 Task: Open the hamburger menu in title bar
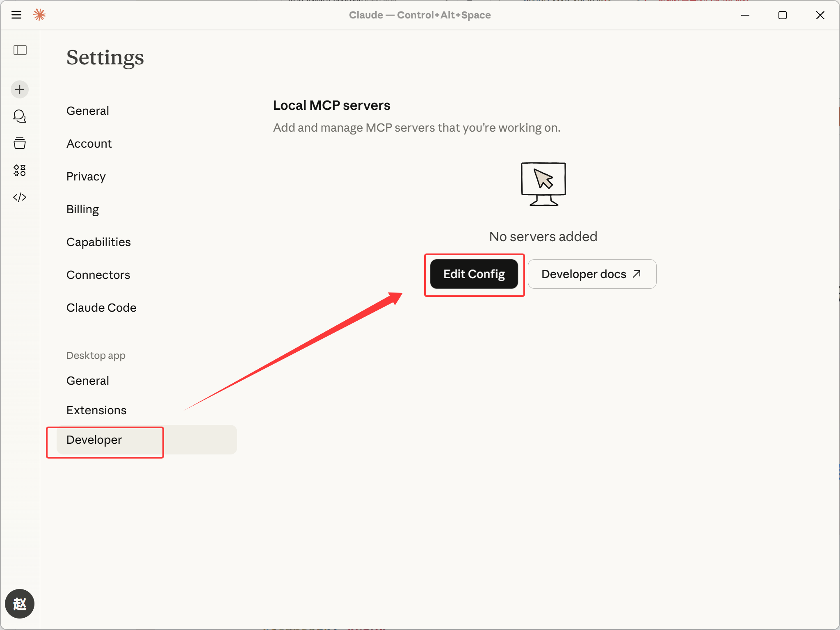pos(16,15)
